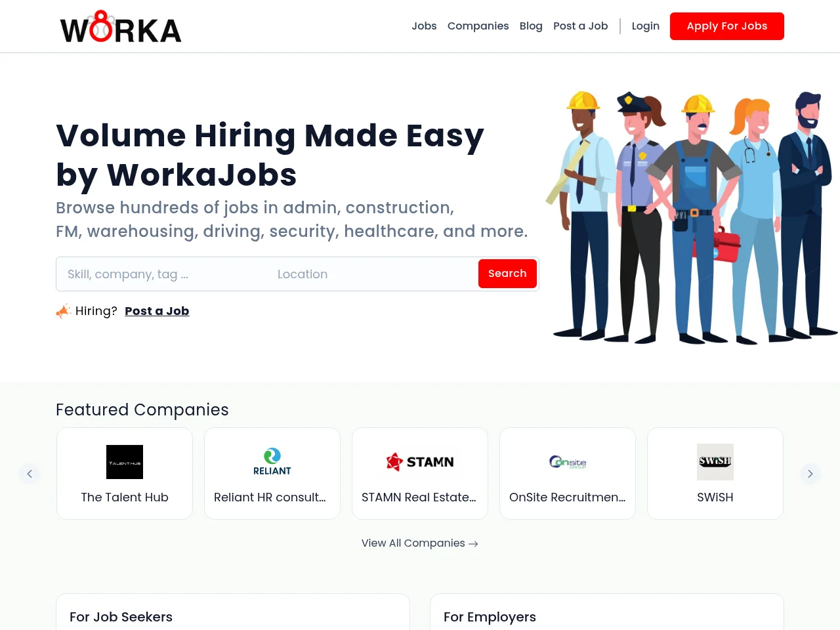Viewport: 840px width, 630px height.
Task: Open the SWiSH company name text
Action: point(715,497)
